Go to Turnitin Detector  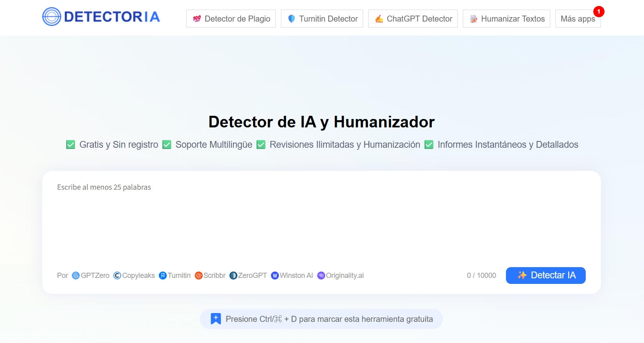click(322, 19)
